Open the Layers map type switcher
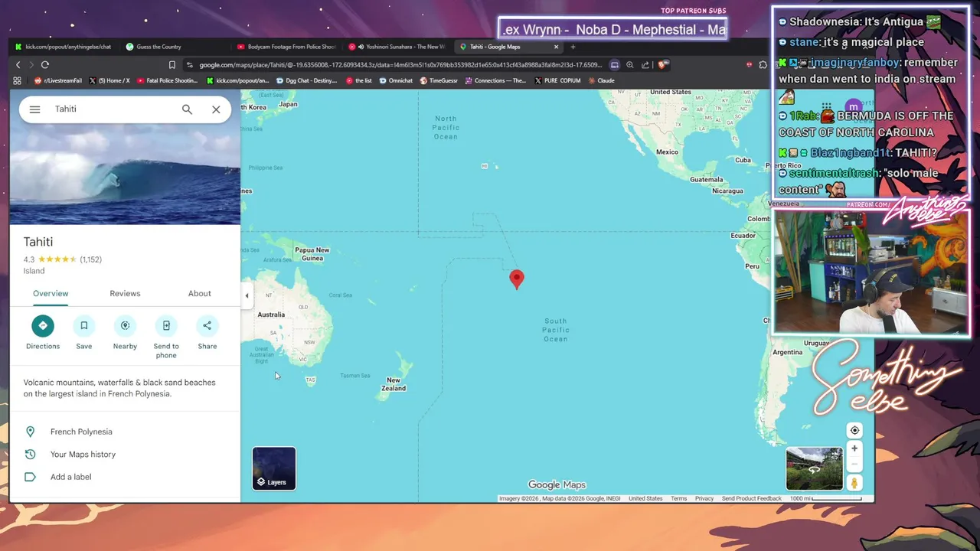 [x=274, y=468]
